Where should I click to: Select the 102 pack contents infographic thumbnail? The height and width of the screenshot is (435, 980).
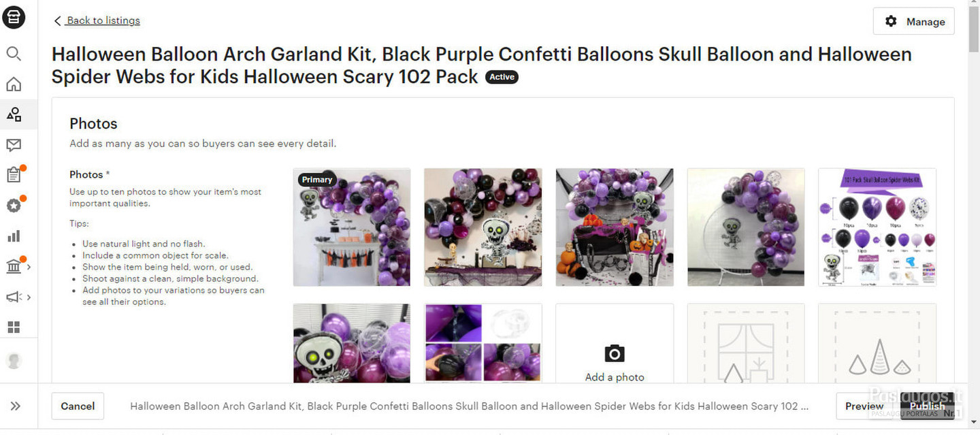[x=877, y=227]
